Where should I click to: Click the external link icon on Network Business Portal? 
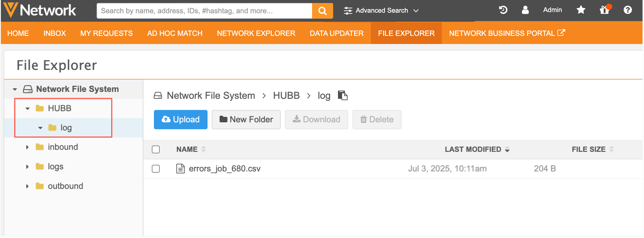(561, 33)
